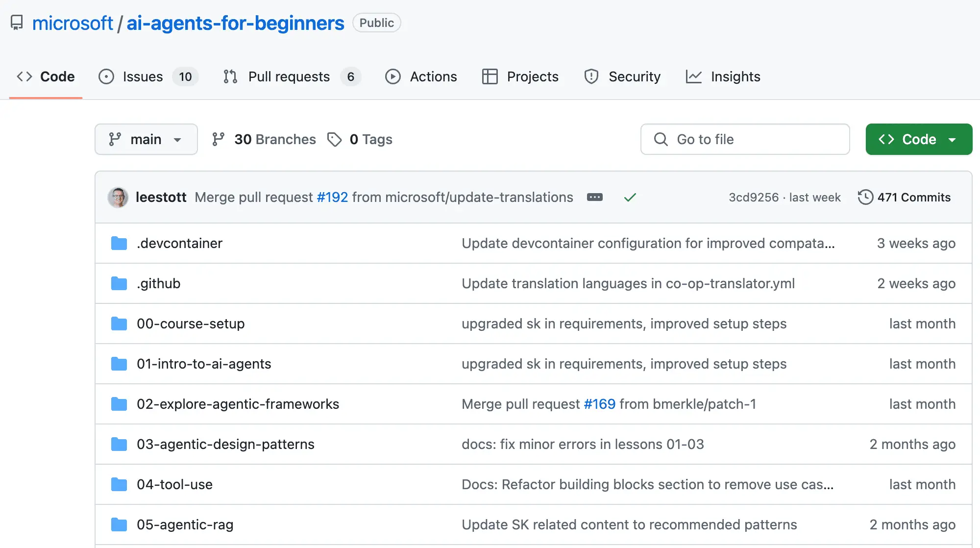Click the repository icon beside microsoft
Image resolution: width=980 pixels, height=548 pixels.
tap(17, 23)
